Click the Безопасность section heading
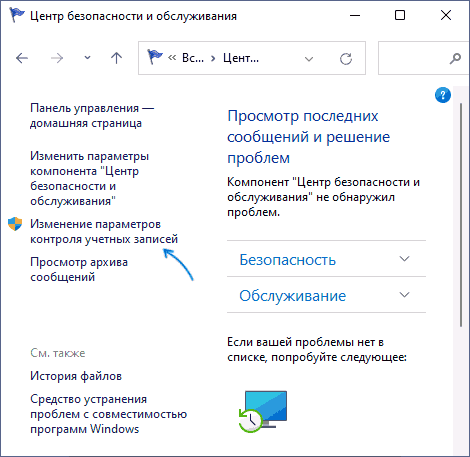The width and height of the screenshot is (470, 457). coord(287,260)
